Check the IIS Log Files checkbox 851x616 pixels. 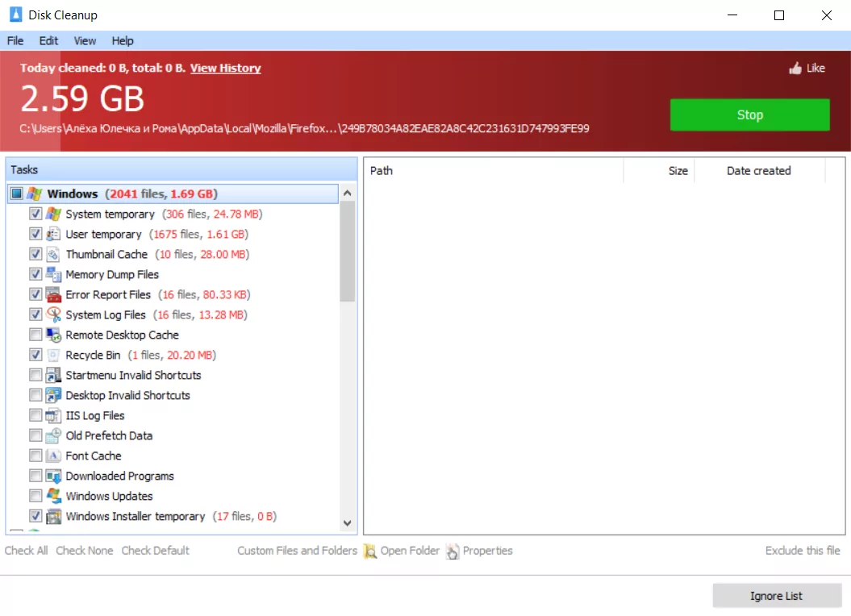click(x=35, y=415)
